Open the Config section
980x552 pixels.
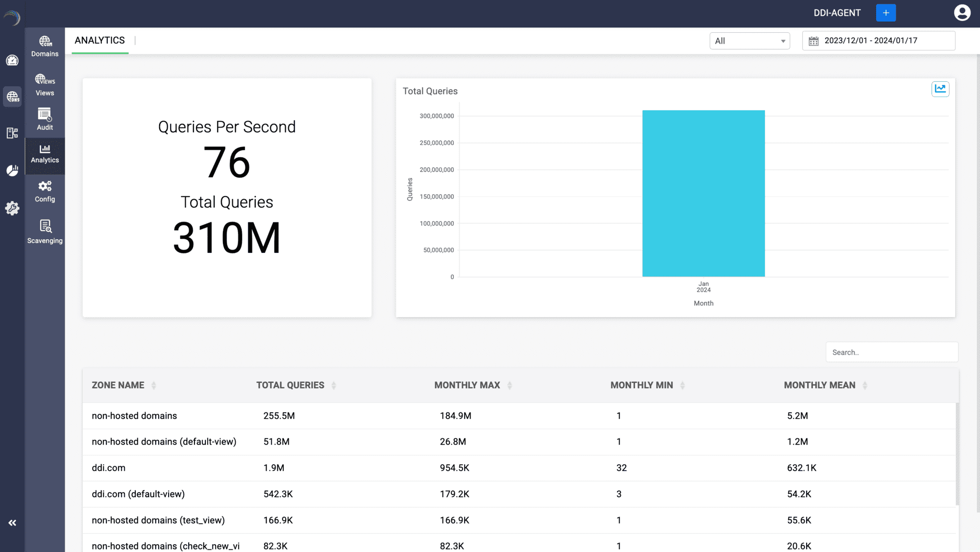(45, 191)
